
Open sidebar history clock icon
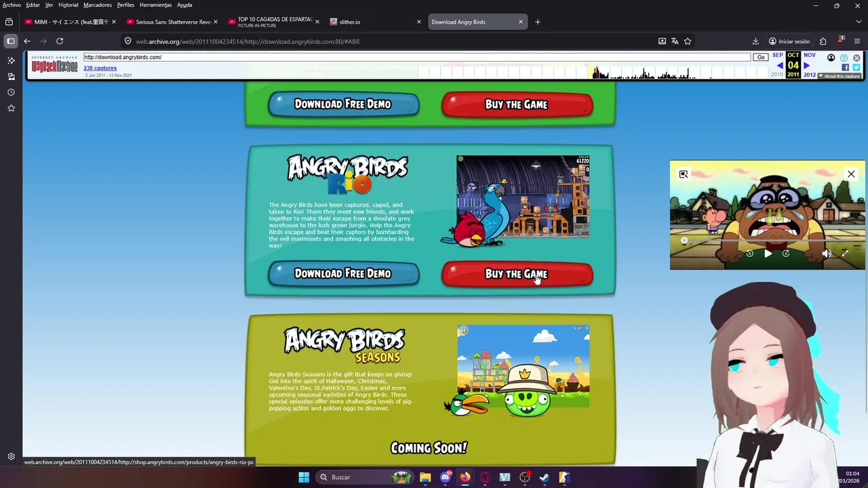11,92
